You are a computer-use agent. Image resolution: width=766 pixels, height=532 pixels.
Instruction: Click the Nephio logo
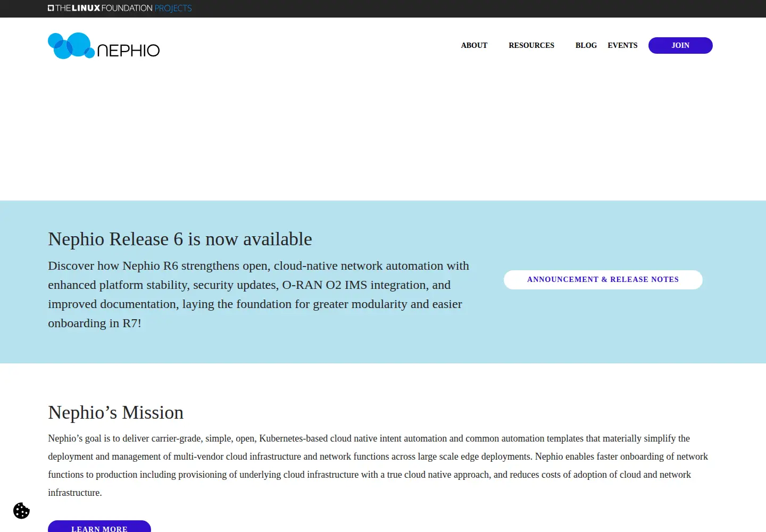pos(104,46)
